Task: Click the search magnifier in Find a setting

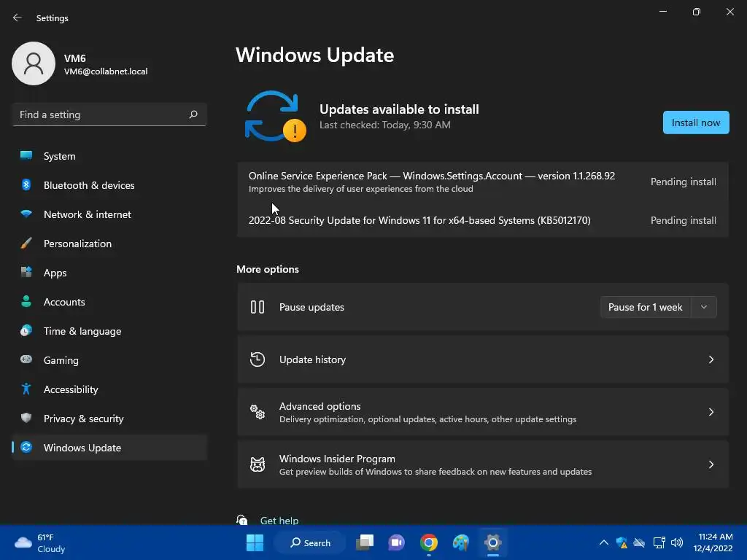Action: click(x=193, y=114)
